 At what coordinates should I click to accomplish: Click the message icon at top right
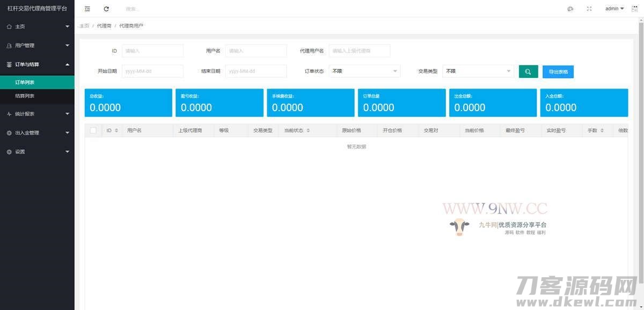[x=634, y=8]
